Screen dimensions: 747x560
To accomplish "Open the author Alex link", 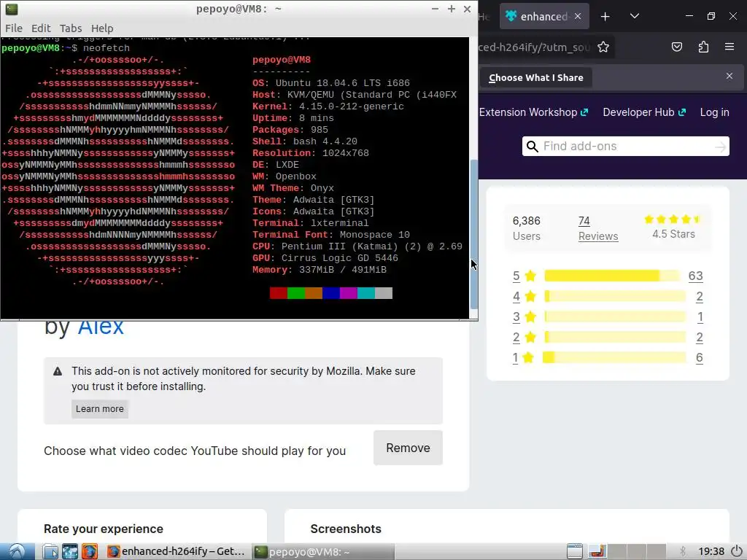I will coord(101,327).
